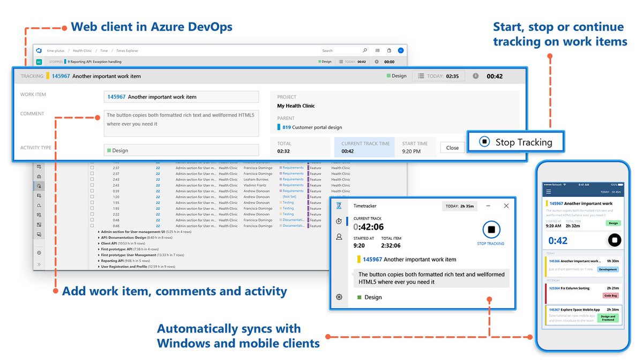Click the hourglass logo in the Timetracker window
Image resolution: width=643 pixels, height=364 pixels.
pos(339,206)
